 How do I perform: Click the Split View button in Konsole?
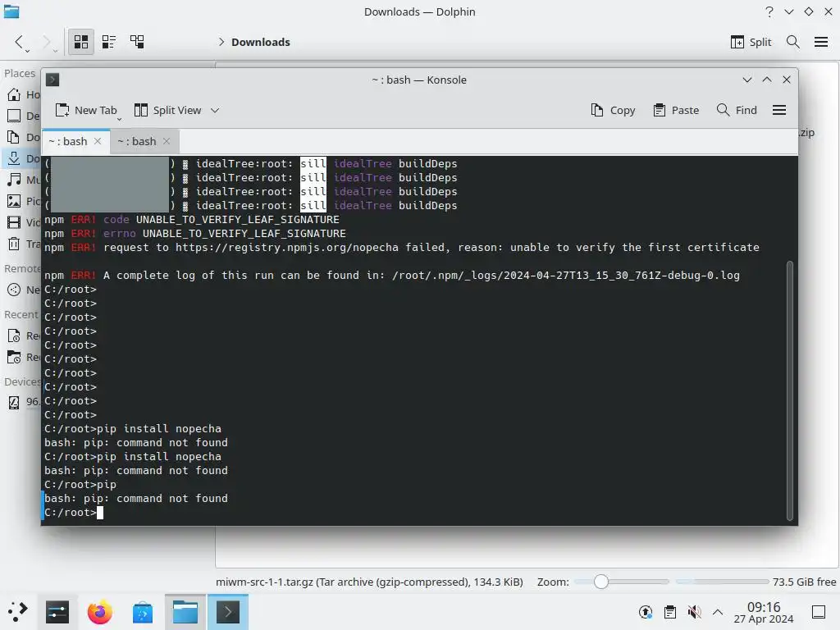(x=167, y=111)
